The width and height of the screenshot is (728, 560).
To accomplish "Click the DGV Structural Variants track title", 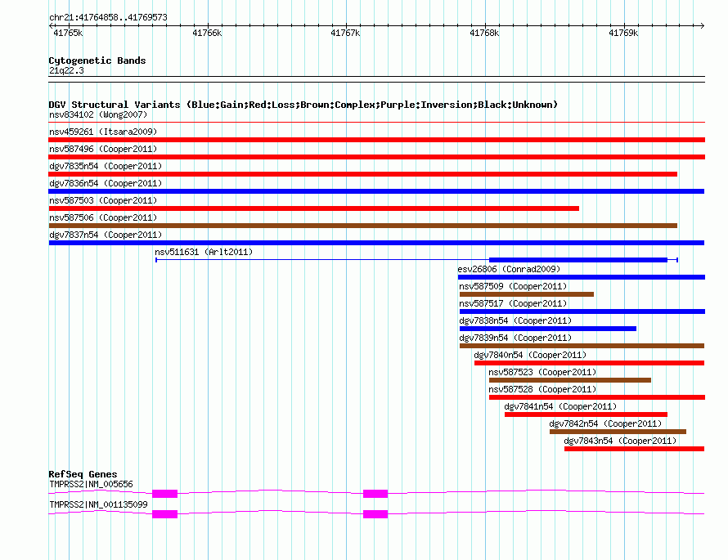I will (x=303, y=105).
